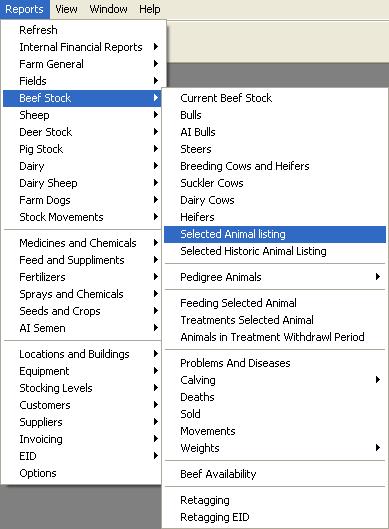Open Selected Historic Animal Listing
Image resolution: width=389 pixels, height=529 pixels.
point(275,251)
